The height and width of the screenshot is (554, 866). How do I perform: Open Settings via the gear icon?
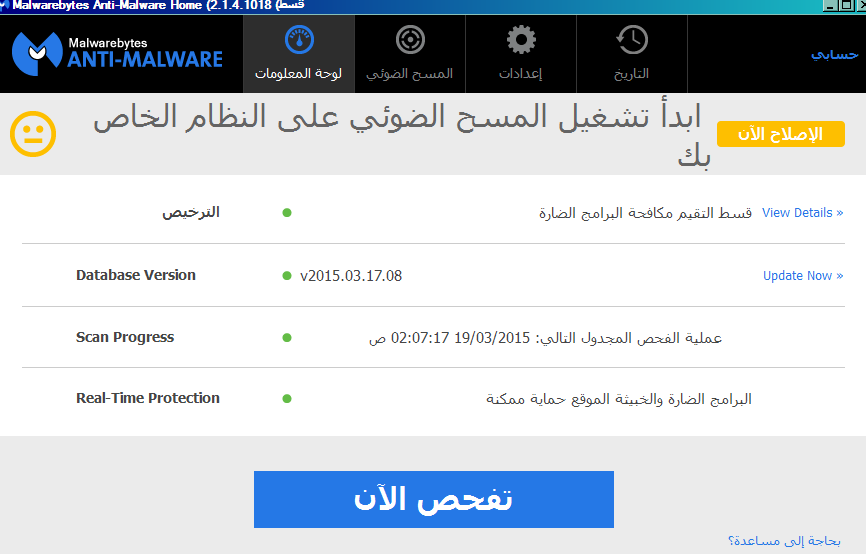coord(520,41)
